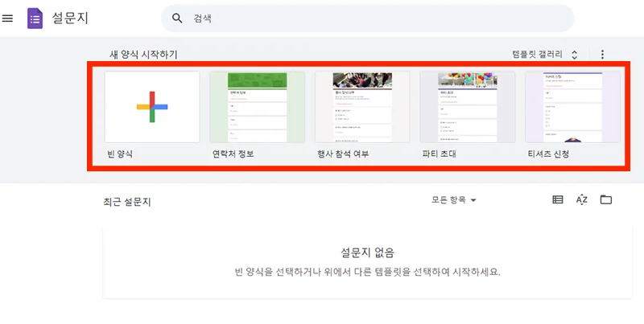Open the AZ sort options
644x324 pixels.
pyautogui.click(x=581, y=199)
